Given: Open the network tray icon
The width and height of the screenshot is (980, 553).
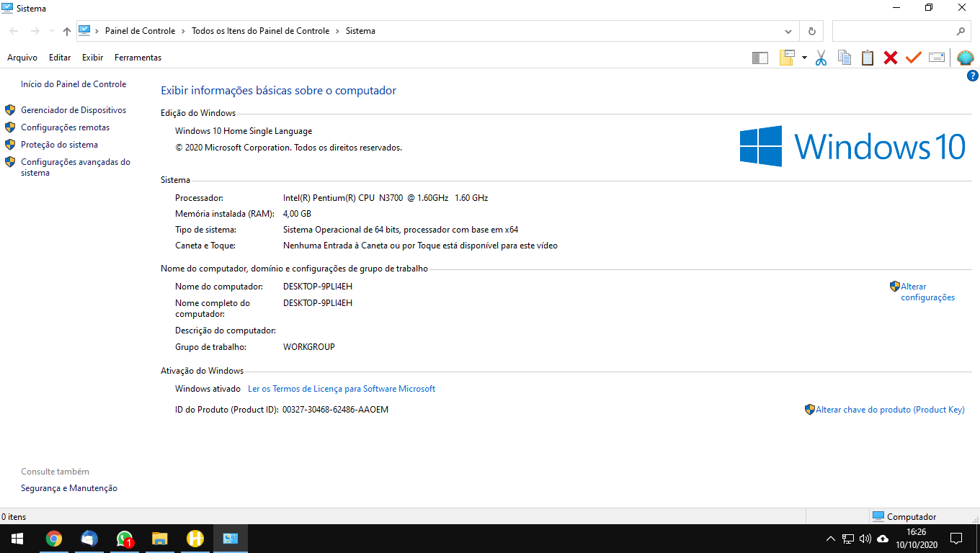Looking at the screenshot, I should click(x=848, y=539).
